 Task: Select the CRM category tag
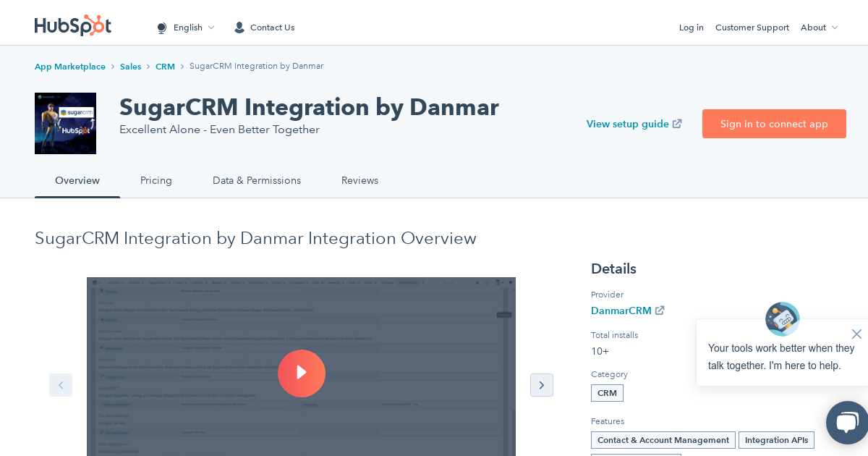click(607, 393)
